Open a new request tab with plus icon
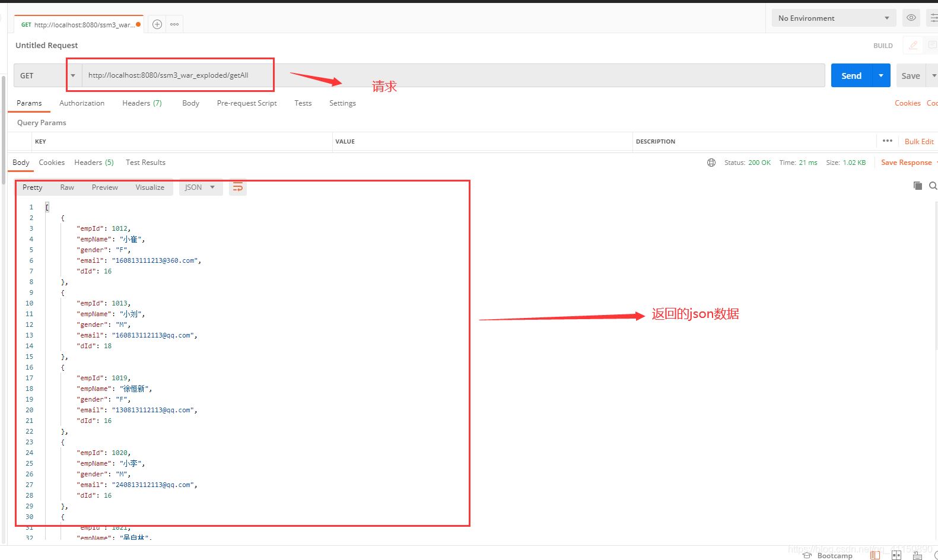The image size is (938, 560). coord(157,24)
